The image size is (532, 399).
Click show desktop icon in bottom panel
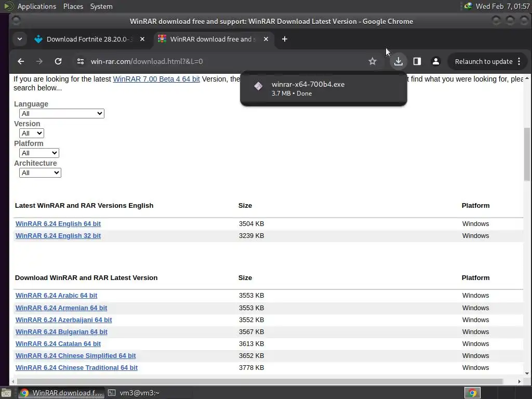coord(6,393)
